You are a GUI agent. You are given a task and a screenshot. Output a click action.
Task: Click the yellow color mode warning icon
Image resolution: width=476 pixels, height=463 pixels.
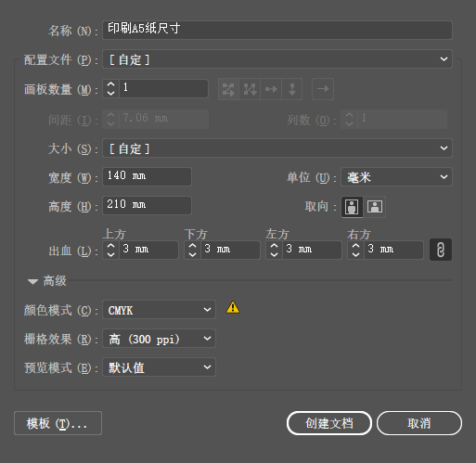233,307
